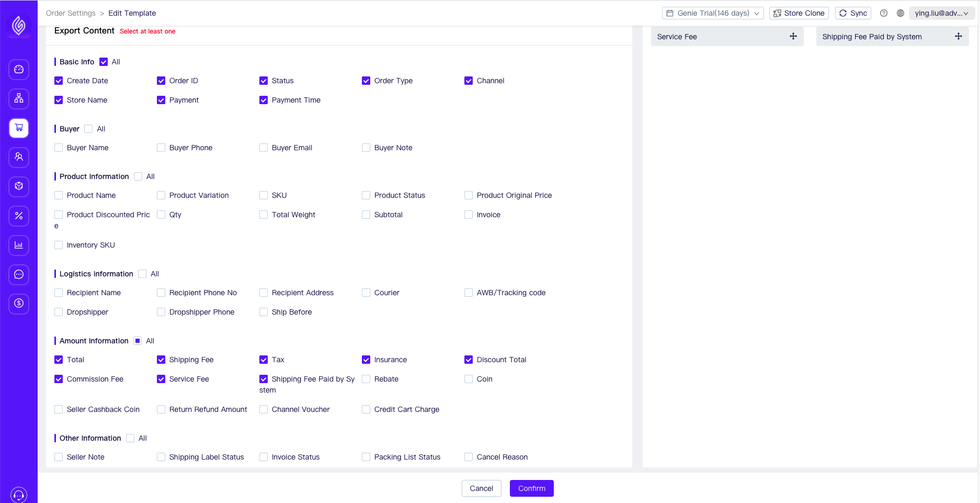Check the Courier checkbox

[366, 293]
